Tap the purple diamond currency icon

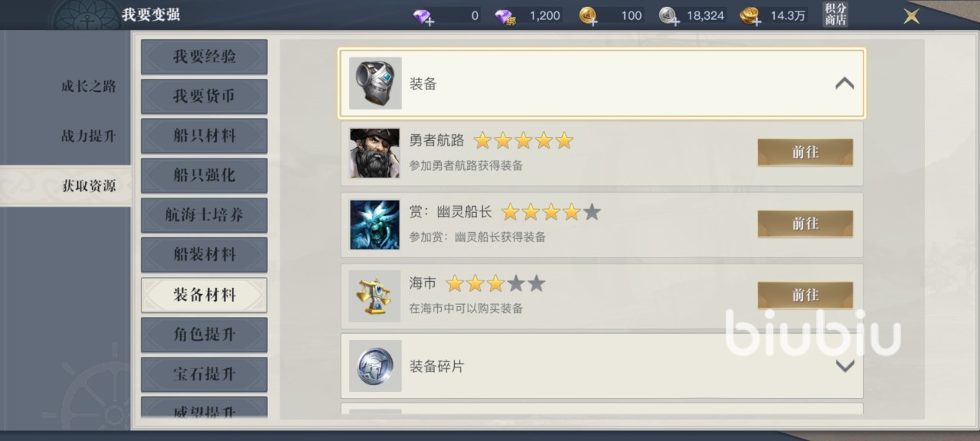pos(423,16)
